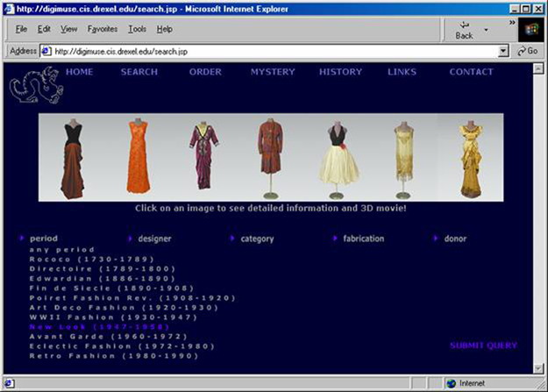
Task: Choose WWII Fashion (1930-1947) period
Action: point(114,317)
